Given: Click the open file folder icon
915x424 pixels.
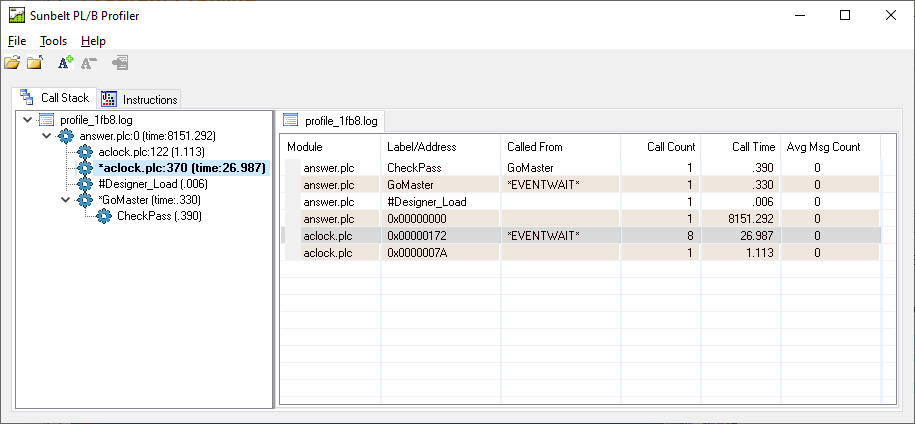Looking at the screenshot, I should (x=12, y=63).
